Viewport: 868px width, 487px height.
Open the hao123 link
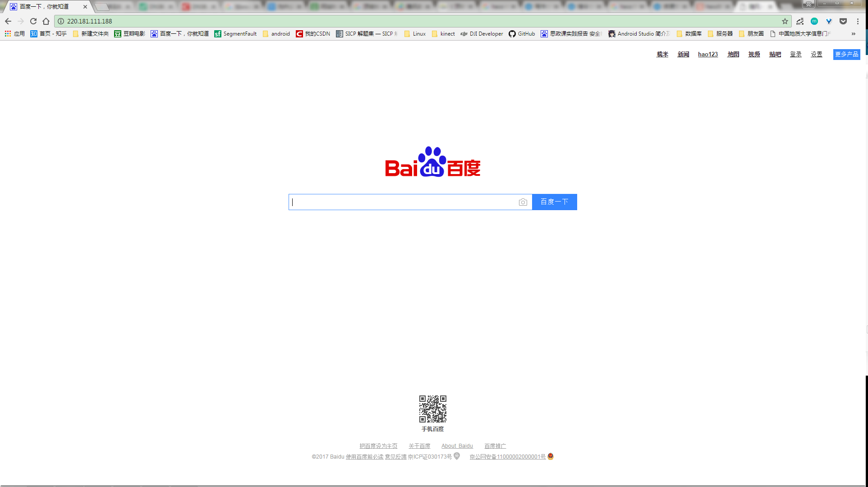click(707, 54)
